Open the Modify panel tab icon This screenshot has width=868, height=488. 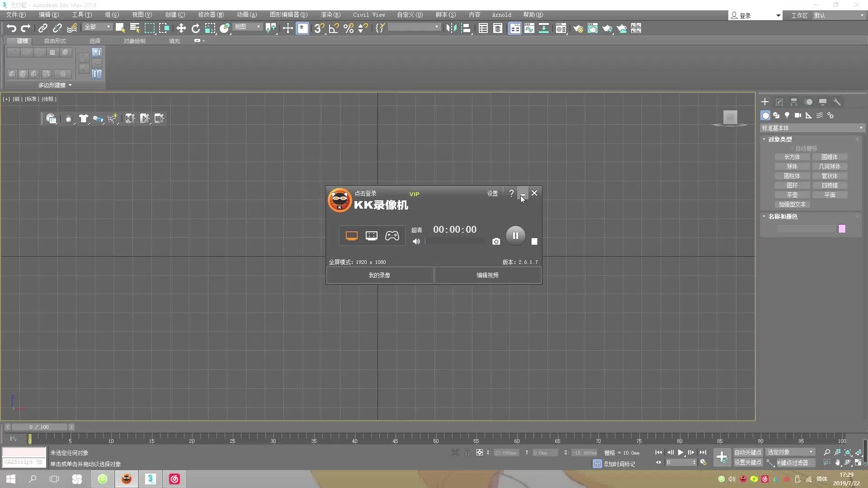tap(779, 102)
